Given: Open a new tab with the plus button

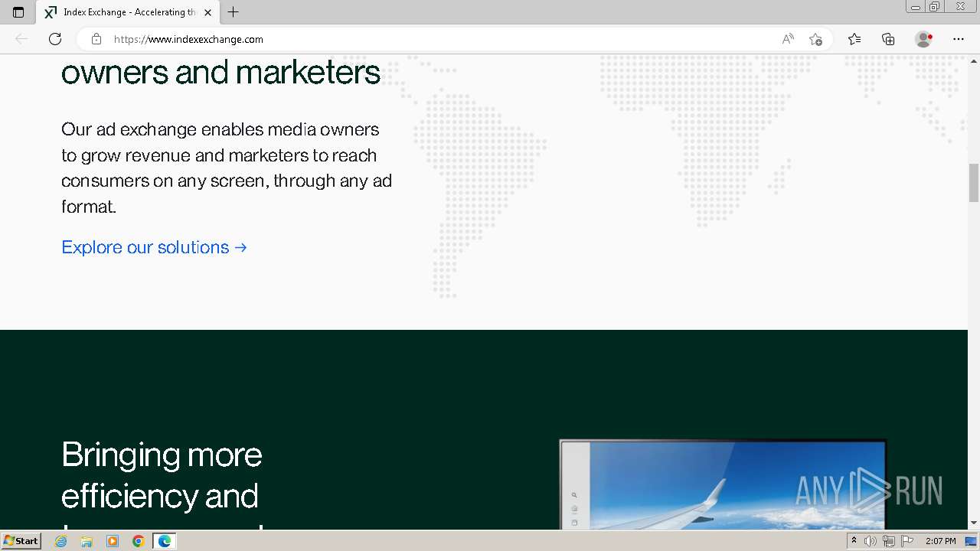Looking at the screenshot, I should 234,12.
